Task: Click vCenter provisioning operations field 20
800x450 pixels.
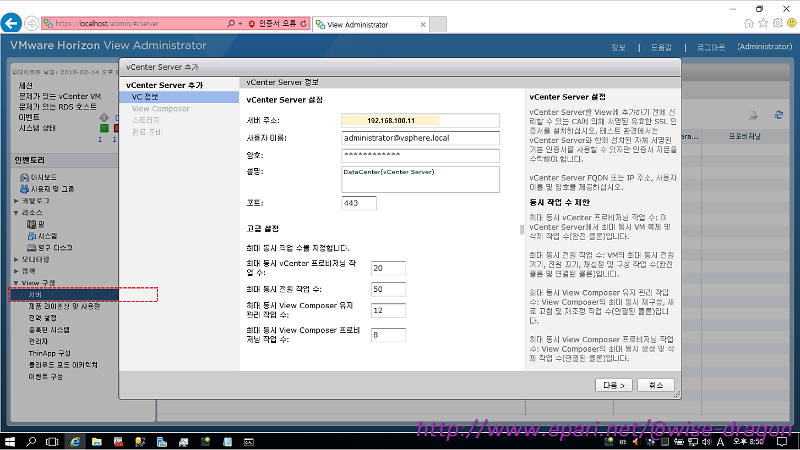Action: [388, 268]
